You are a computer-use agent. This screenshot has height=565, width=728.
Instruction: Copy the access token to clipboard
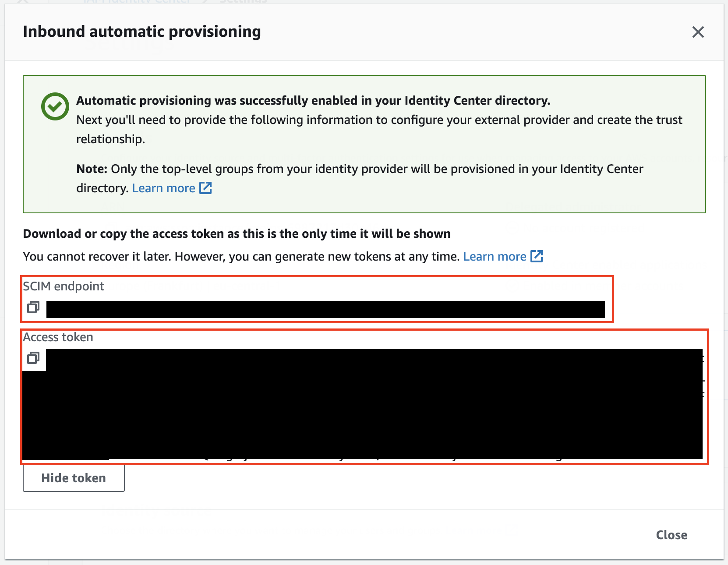(x=33, y=358)
